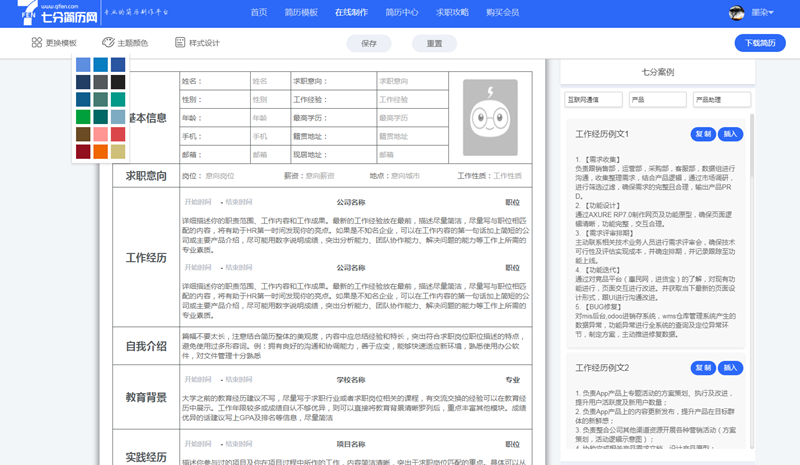
Task: Click the 专业 field in 教育背景
Action: pos(513,380)
